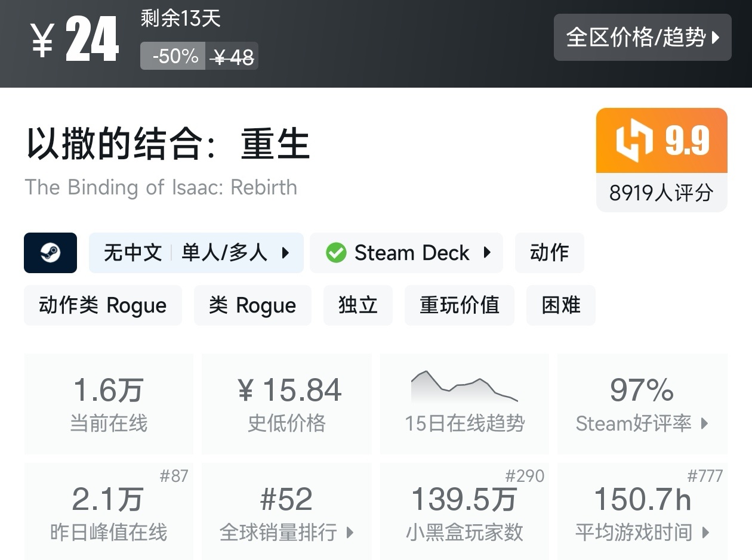Click the green Steam Deck verified checkmark
Viewport: 752px width, 560px height.
coord(336,253)
